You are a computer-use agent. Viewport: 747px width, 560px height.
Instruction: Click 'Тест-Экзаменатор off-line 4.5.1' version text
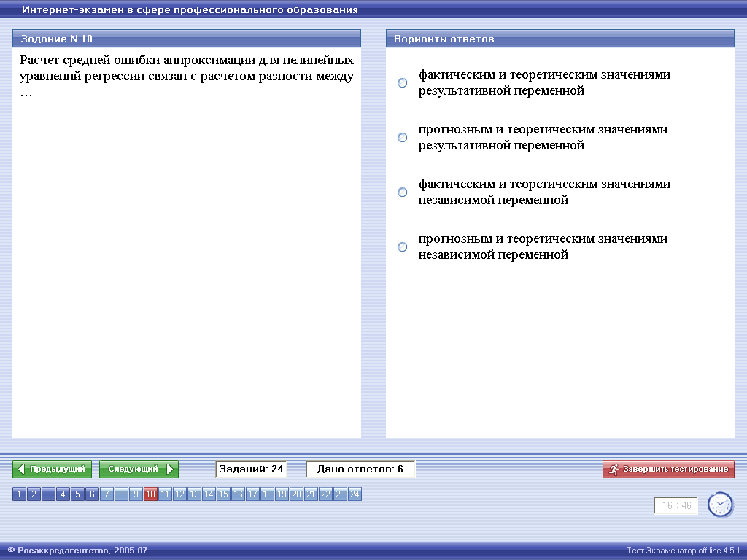(x=683, y=551)
